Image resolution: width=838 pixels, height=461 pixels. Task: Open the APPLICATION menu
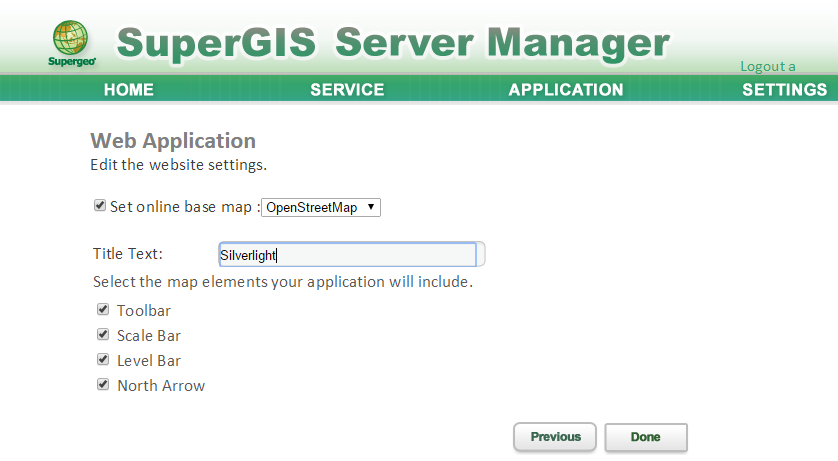point(565,89)
